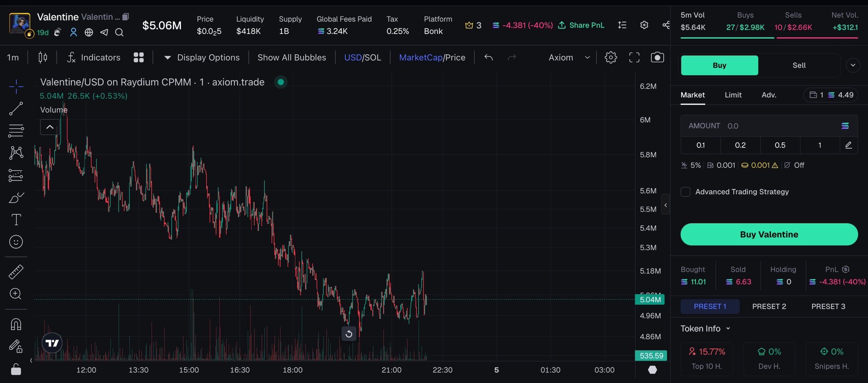Set buy amount to 0.1
The image size is (868, 383).
coord(701,145)
